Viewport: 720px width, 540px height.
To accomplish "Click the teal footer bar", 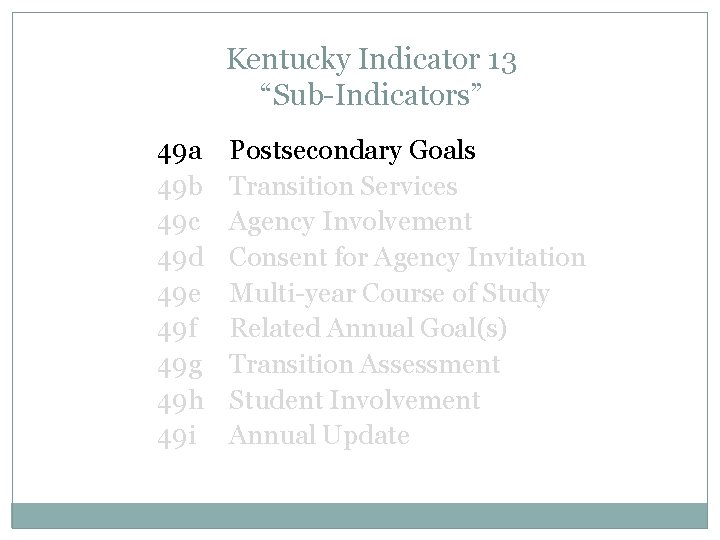I will [x=359, y=514].
